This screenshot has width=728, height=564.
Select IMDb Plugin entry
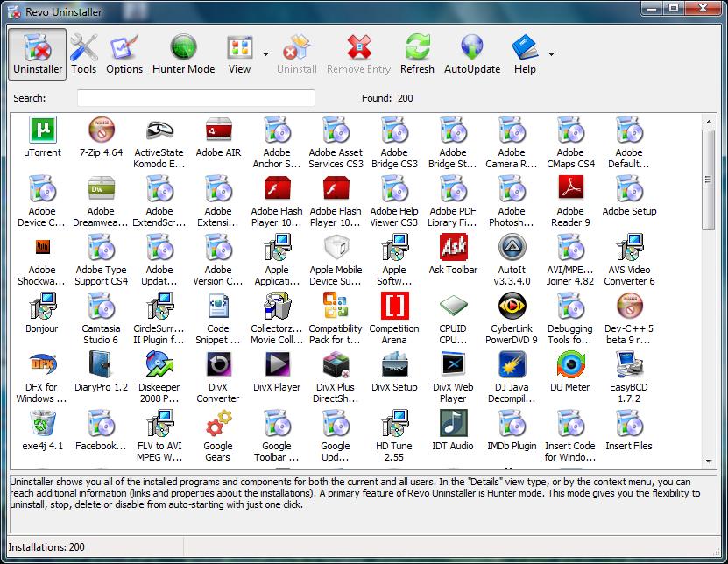512,430
